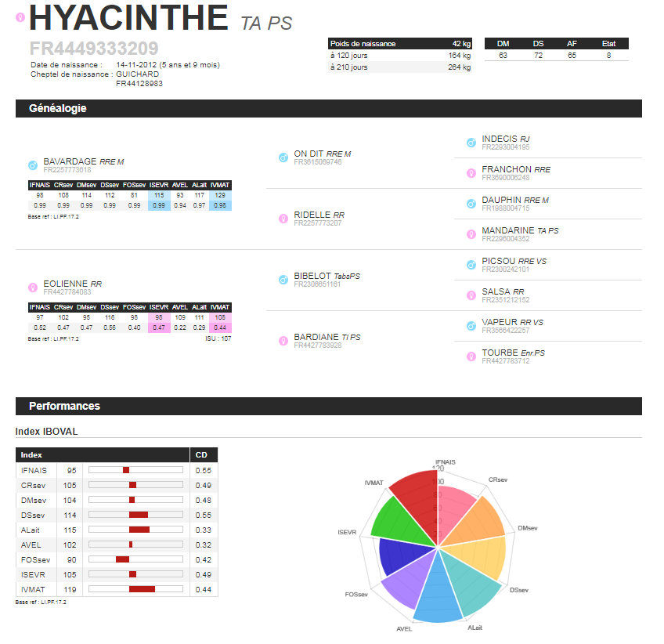Click the ISU : 107 label

pyautogui.click(x=218, y=338)
